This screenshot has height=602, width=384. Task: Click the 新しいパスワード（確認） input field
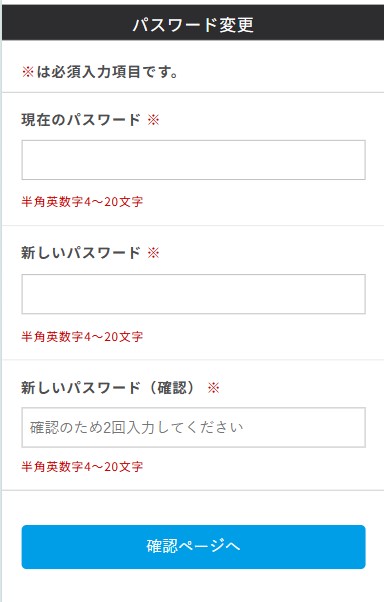point(193,427)
